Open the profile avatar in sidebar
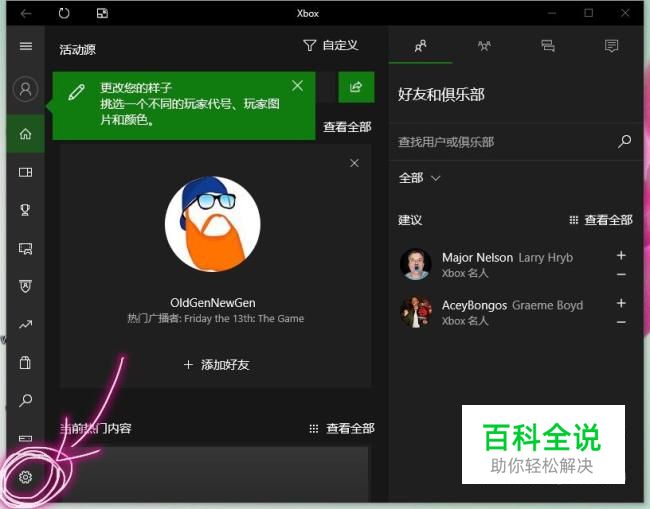 pyautogui.click(x=26, y=89)
